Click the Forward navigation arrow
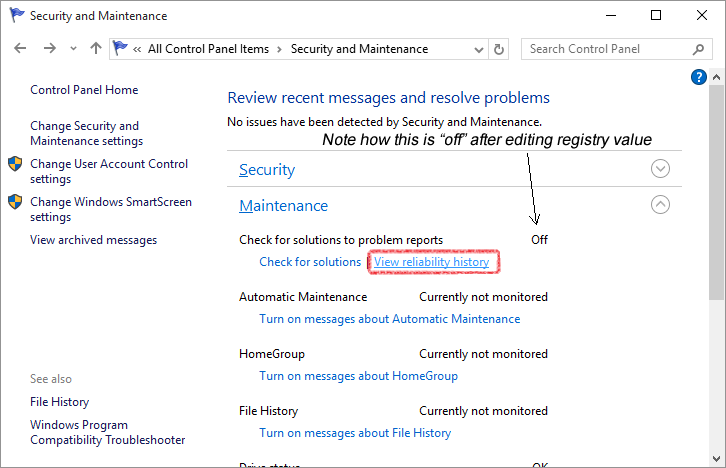This screenshot has width=726, height=468. [50, 49]
